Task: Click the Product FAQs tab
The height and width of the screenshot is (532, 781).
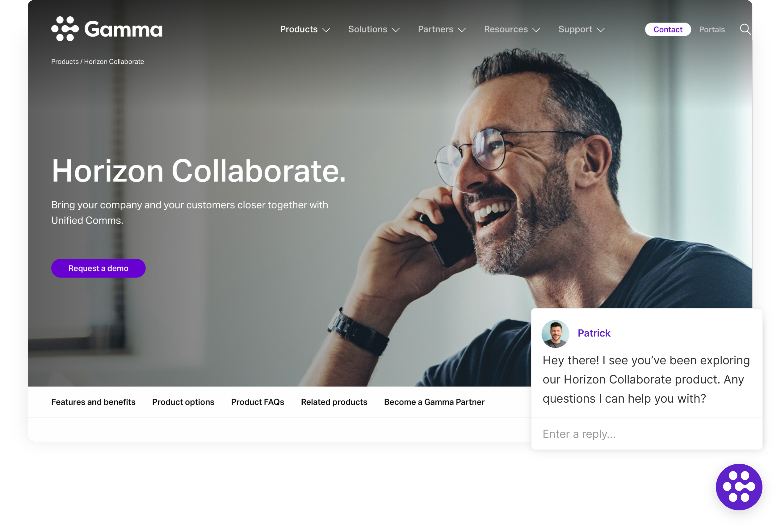Action: point(258,401)
